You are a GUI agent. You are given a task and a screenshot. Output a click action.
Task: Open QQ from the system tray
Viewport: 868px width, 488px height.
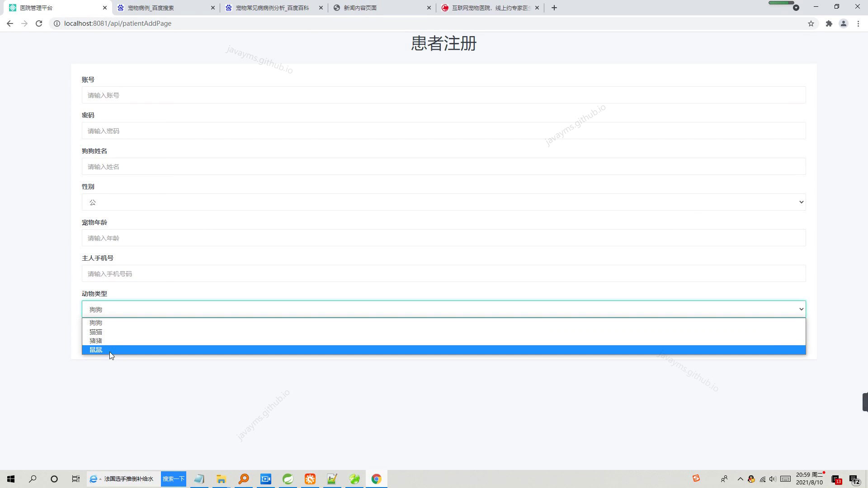pos(750,479)
